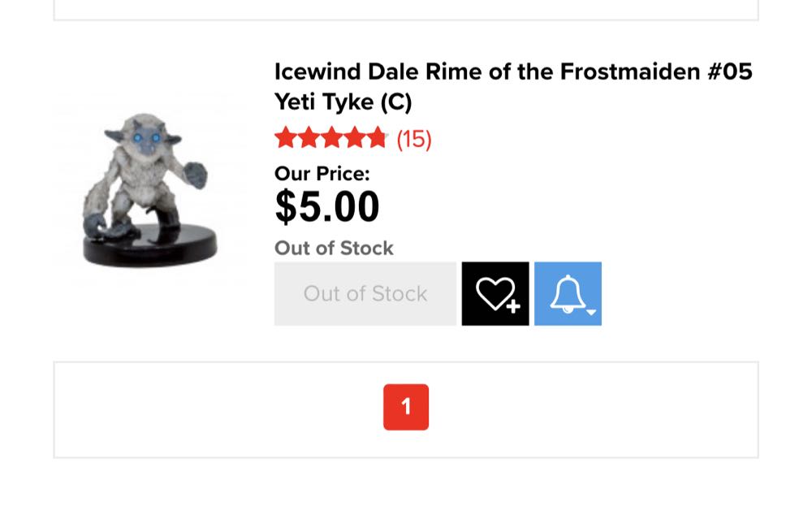Click the second red rating star
Image resolution: width=812 pixels, height=515 pixels.
(309, 138)
